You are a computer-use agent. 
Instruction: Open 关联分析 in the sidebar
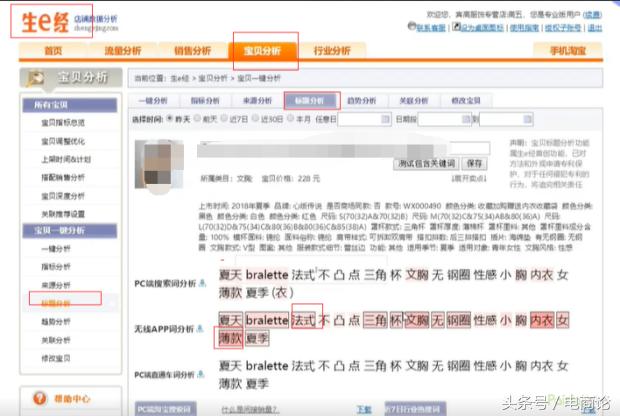[x=56, y=340]
